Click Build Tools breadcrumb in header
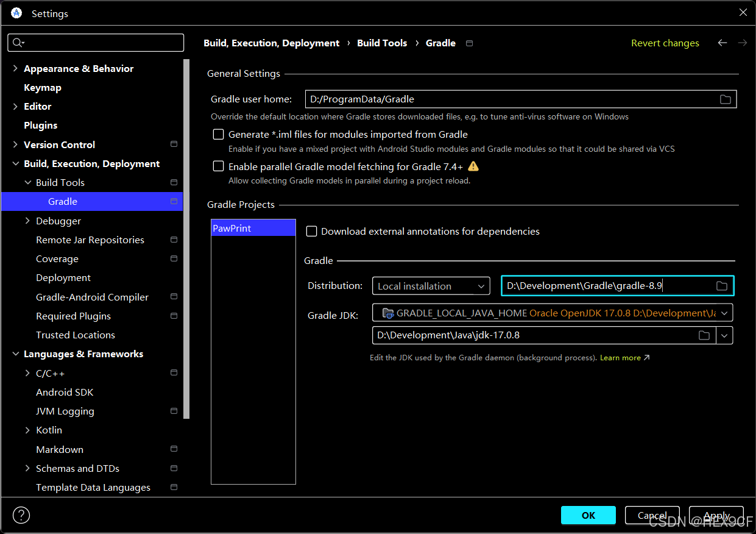The image size is (756, 534). [x=382, y=43]
